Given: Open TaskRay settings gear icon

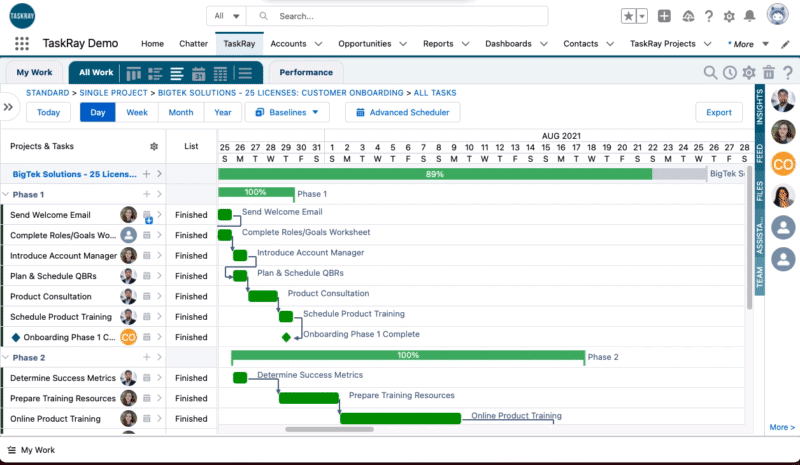Looking at the screenshot, I should point(749,72).
